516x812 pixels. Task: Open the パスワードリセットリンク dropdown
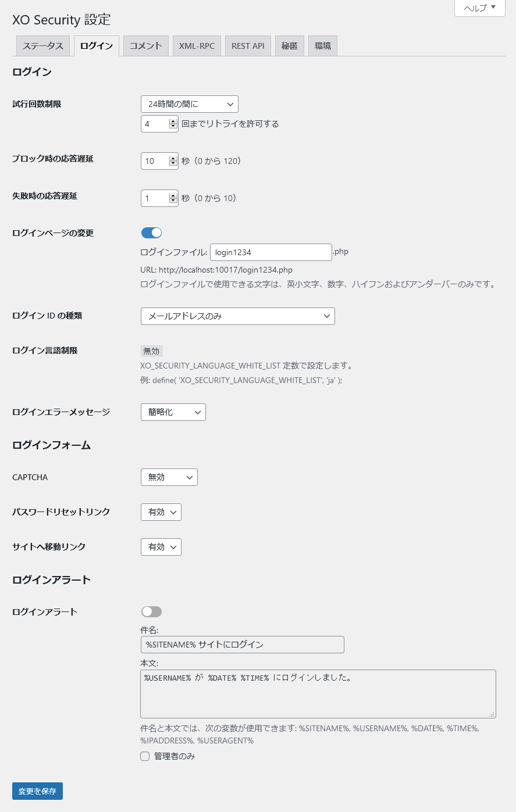[x=161, y=512]
